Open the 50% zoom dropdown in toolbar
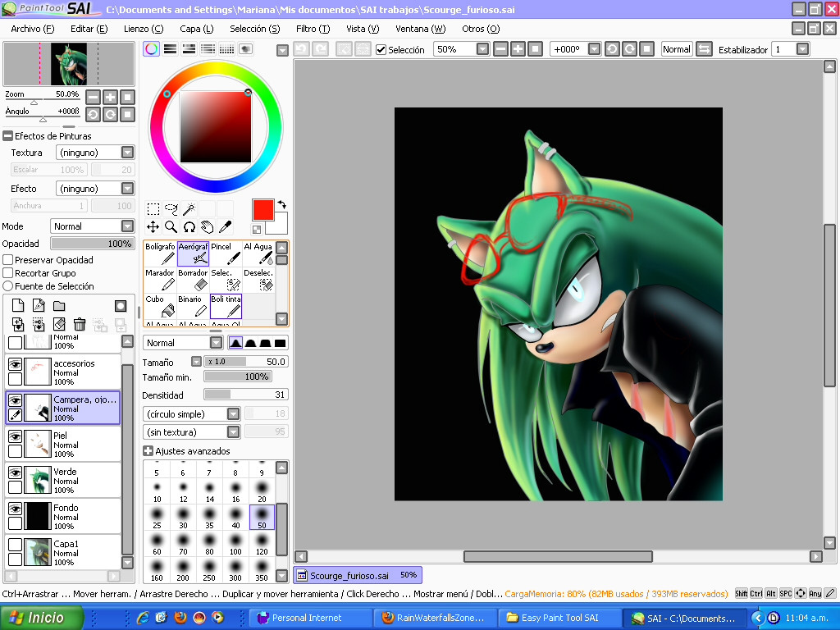The width and height of the screenshot is (840, 630). (x=482, y=49)
